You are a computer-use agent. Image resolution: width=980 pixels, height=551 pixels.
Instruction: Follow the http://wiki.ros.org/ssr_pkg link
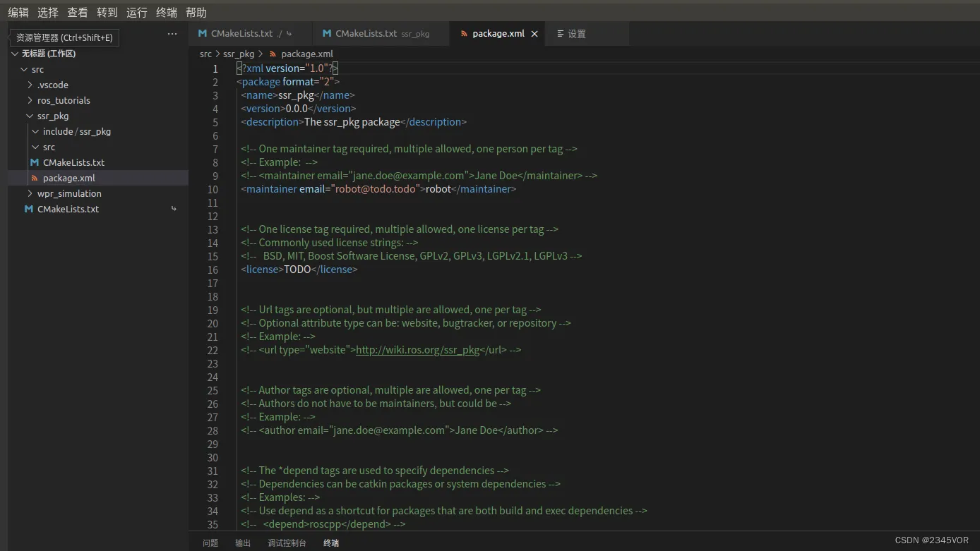tap(418, 350)
